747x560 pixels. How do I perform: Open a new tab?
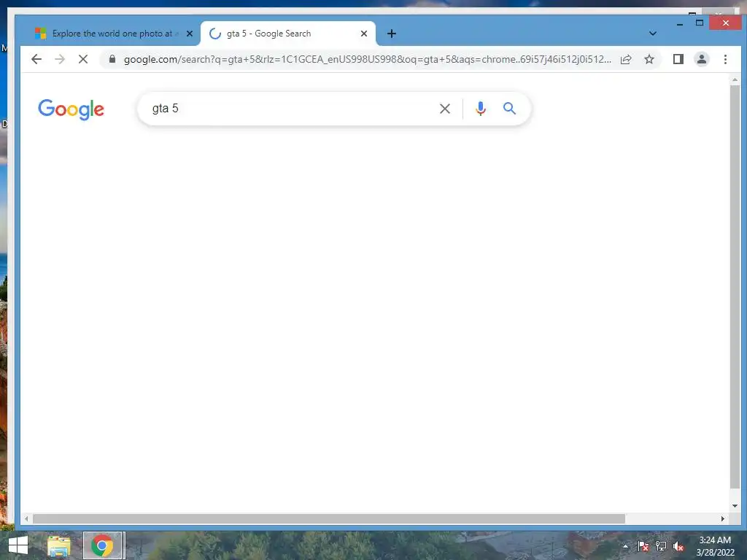tap(392, 34)
